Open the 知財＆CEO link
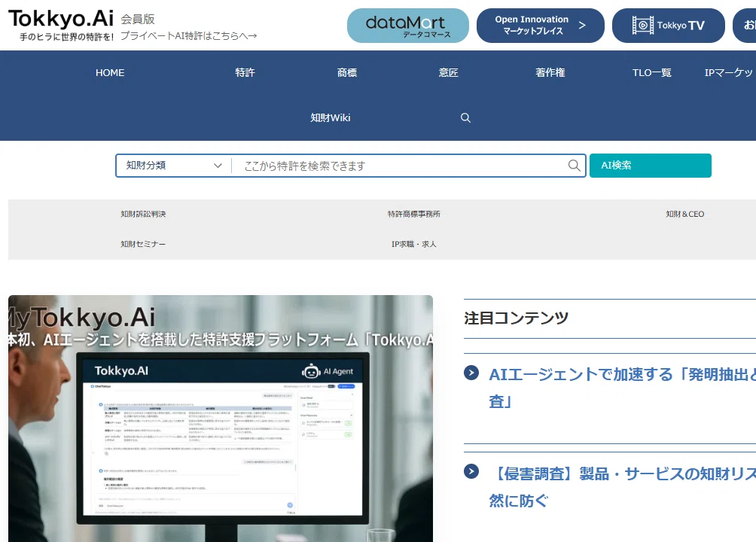The image size is (756, 542). click(x=684, y=214)
